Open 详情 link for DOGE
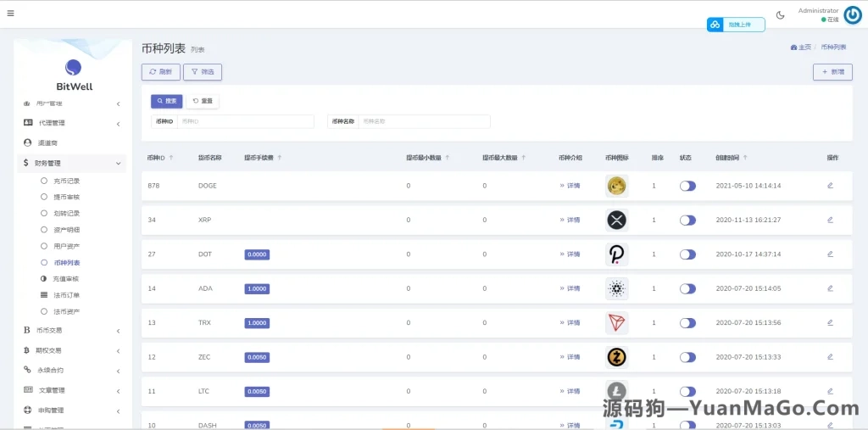868x430 pixels. 570,186
